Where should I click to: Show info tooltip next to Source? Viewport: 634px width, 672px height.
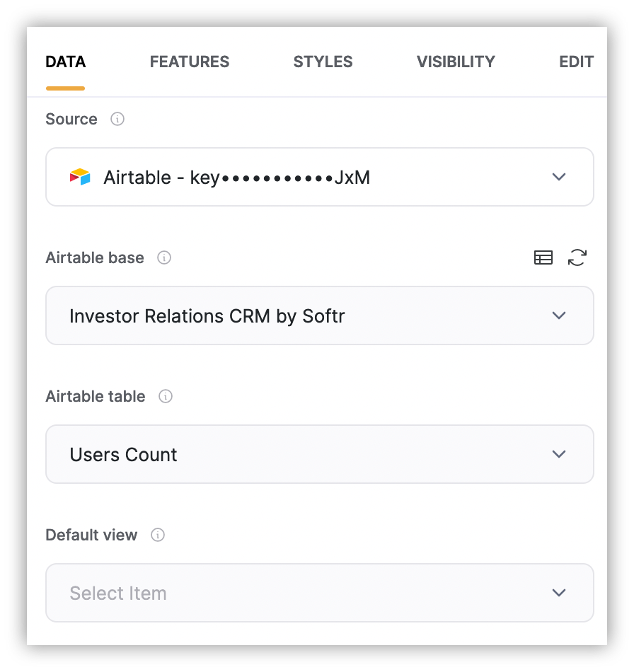tap(117, 119)
